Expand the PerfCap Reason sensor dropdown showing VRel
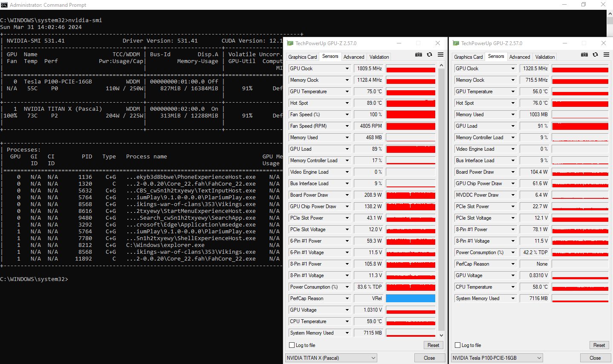Viewport: 613px width, 364px height. [x=347, y=298]
